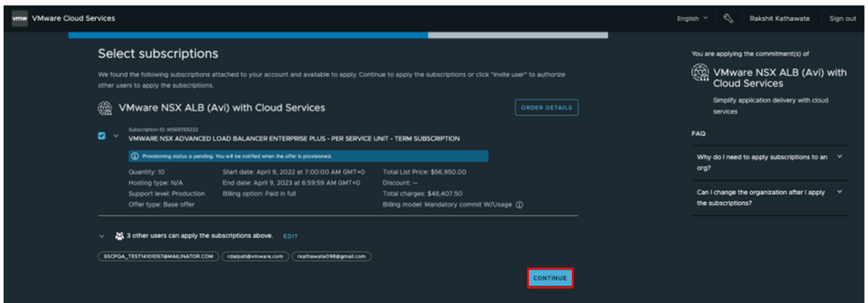Viewport: 868px width, 303px height.
Task: Open the wrench developer tools icon
Action: tap(728, 18)
